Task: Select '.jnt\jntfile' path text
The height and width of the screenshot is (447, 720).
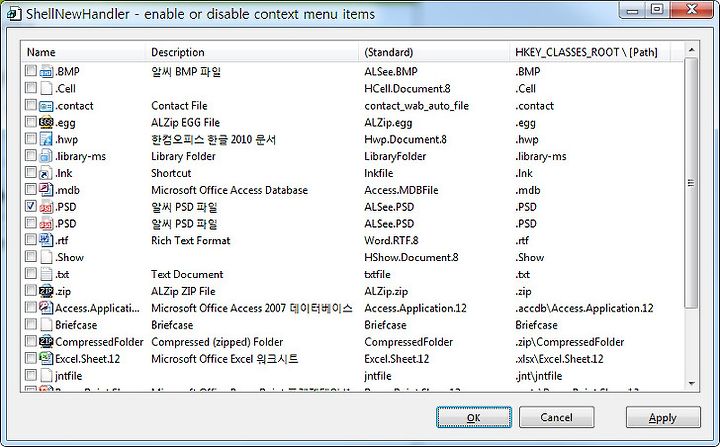Action: [539, 376]
